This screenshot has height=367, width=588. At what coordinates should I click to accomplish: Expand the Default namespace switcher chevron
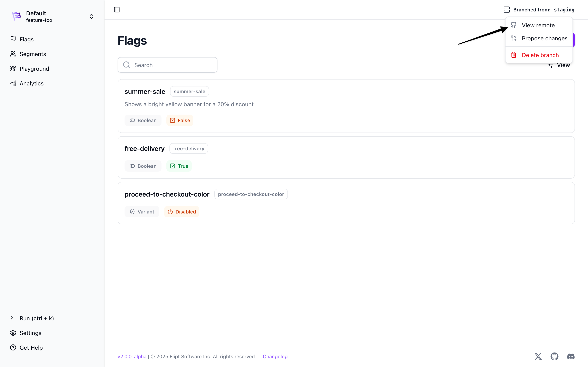[x=91, y=16]
